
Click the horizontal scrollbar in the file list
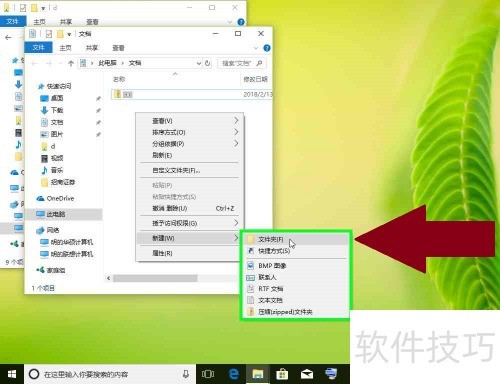click(x=155, y=278)
